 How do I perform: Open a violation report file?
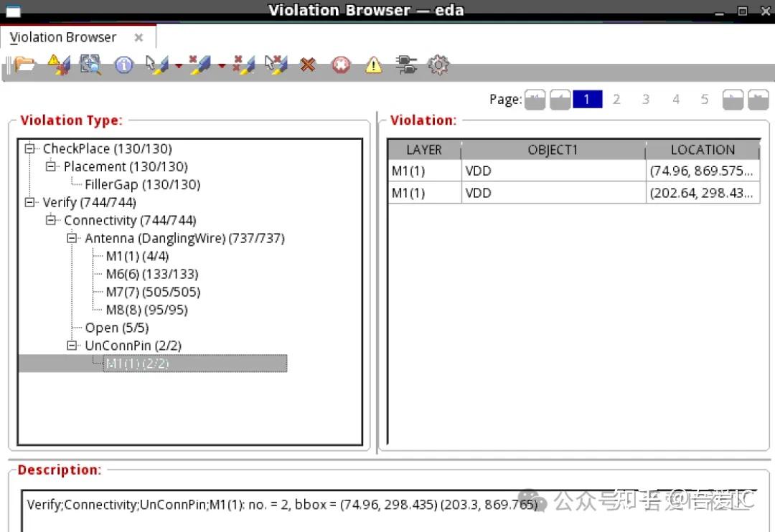pyautogui.click(x=25, y=65)
